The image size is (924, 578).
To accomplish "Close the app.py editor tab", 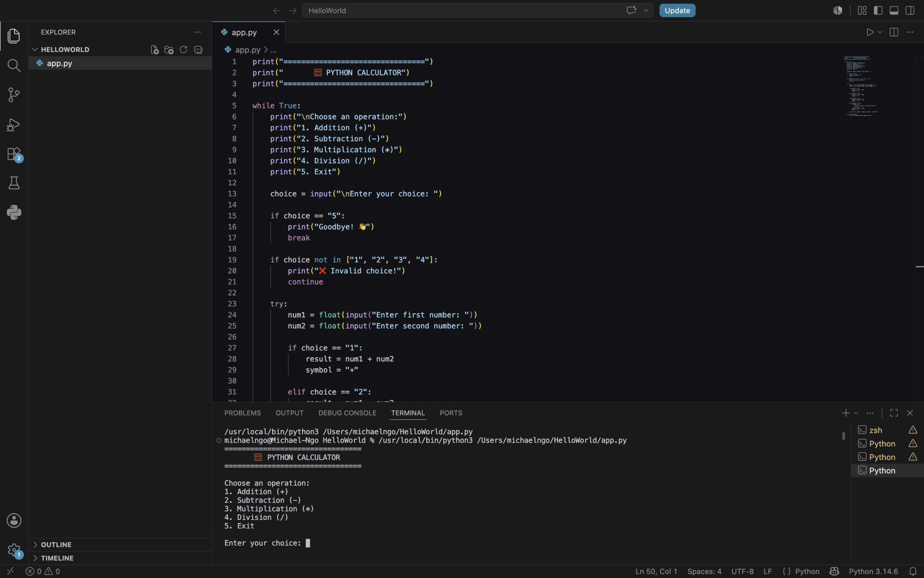I will pos(276,32).
